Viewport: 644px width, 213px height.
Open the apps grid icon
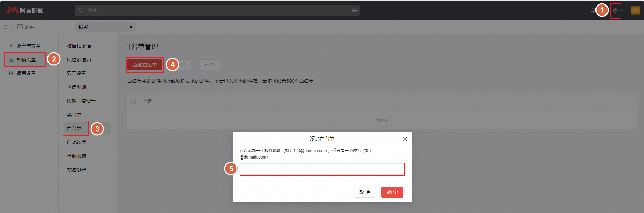[x=6, y=27]
